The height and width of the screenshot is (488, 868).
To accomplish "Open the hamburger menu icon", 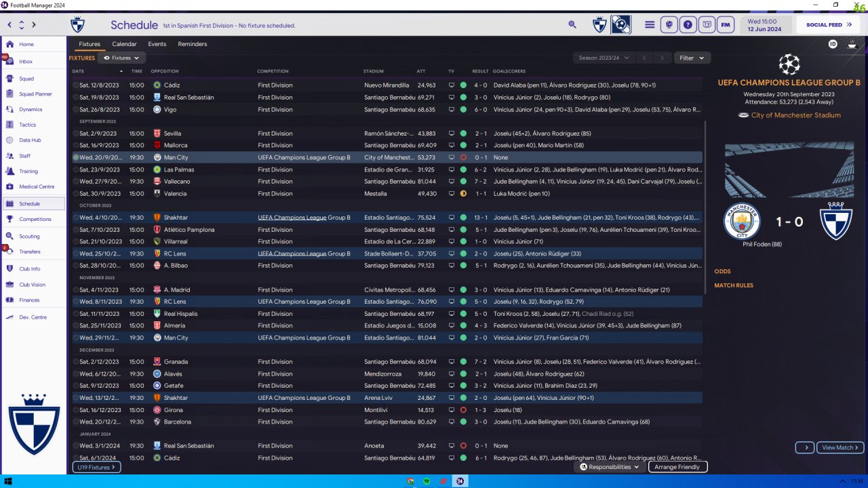I will pos(650,24).
